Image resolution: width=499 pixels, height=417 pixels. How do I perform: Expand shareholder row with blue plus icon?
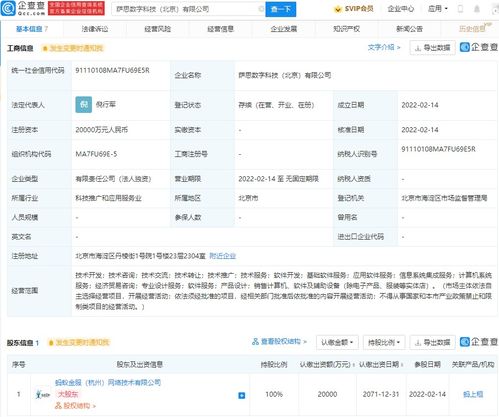coord(242,395)
